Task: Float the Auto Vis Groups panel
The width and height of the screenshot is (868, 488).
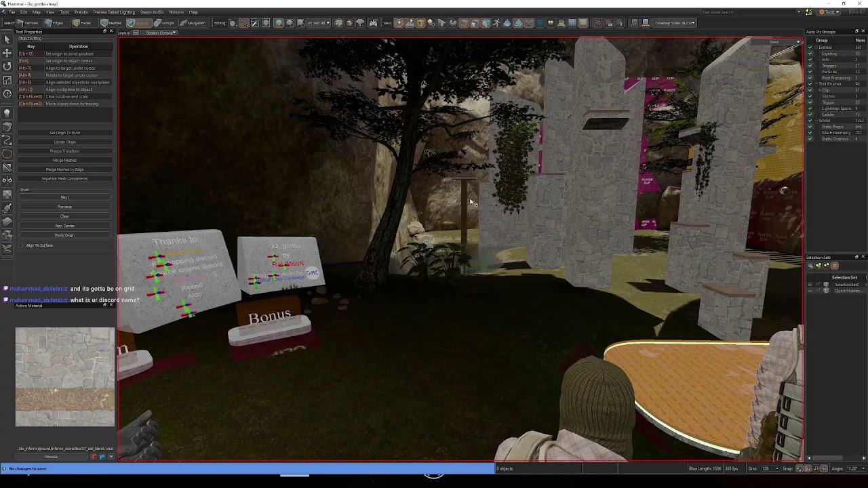Action: pos(856,32)
